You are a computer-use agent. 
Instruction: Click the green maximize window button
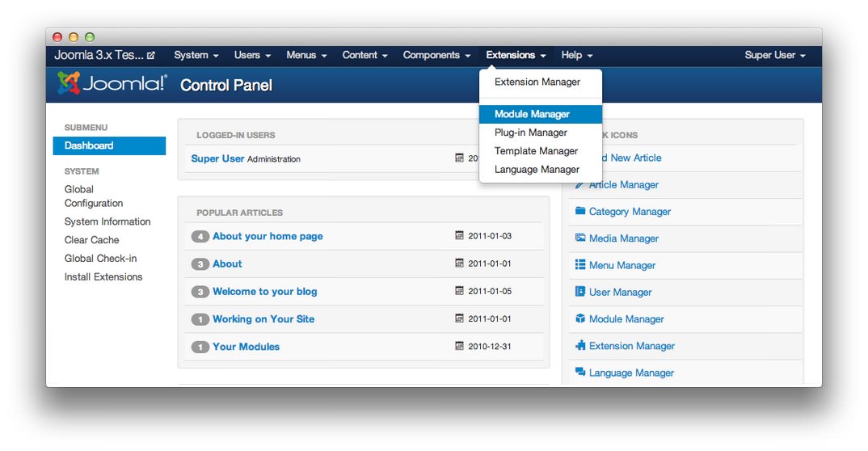point(90,37)
